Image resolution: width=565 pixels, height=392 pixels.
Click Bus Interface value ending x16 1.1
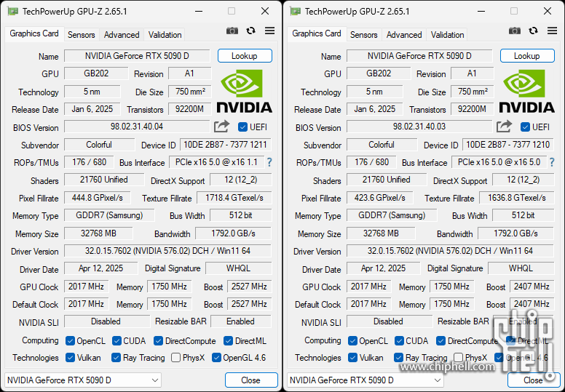pos(216,162)
